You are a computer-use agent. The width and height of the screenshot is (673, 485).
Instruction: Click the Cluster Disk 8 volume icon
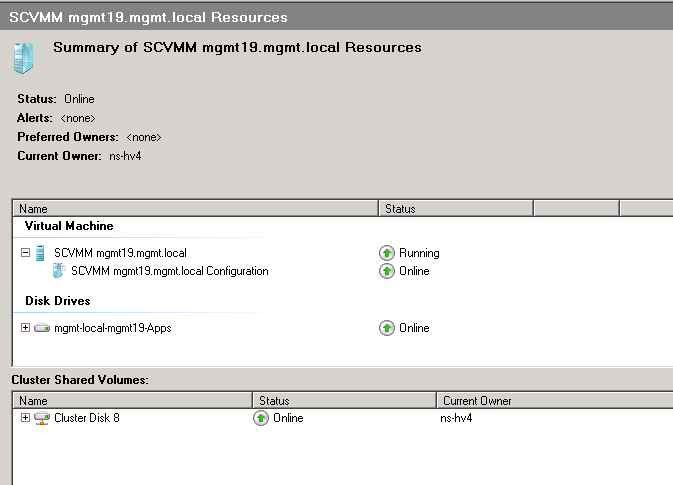click(42, 418)
